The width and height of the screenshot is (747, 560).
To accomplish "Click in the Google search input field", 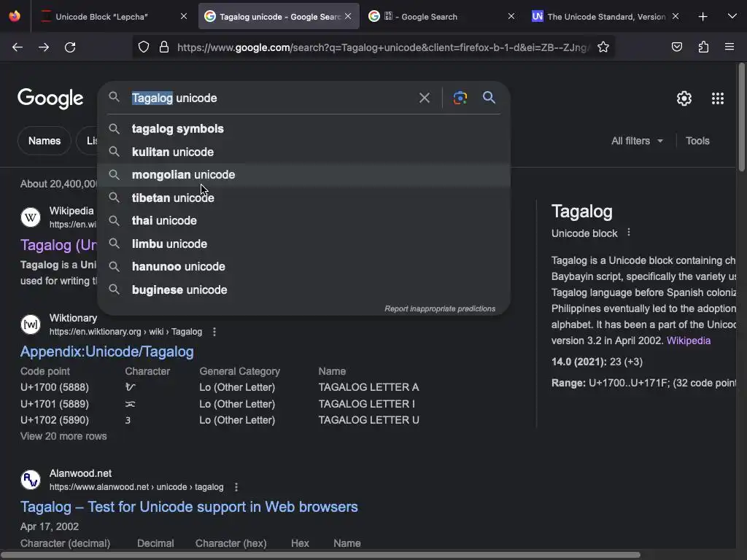I will tap(271, 98).
